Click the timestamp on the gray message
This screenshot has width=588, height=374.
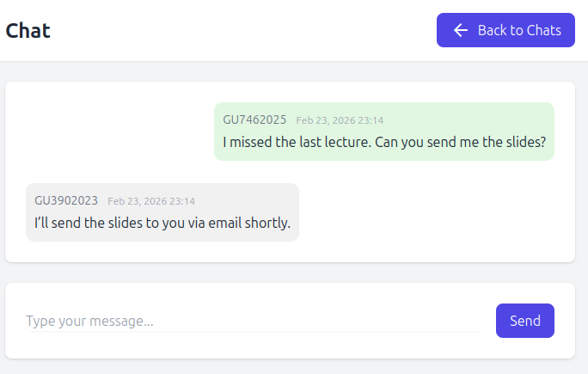(x=151, y=201)
